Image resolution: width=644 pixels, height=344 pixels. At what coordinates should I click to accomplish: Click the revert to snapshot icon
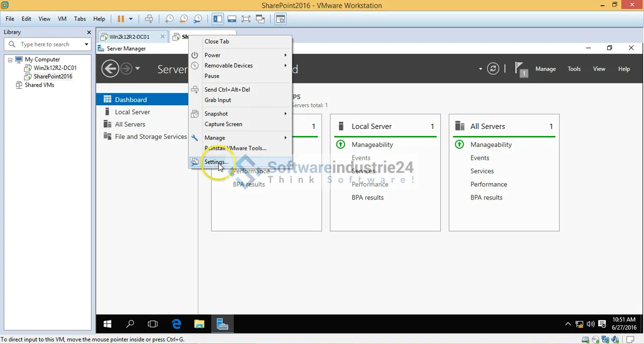point(184,19)
